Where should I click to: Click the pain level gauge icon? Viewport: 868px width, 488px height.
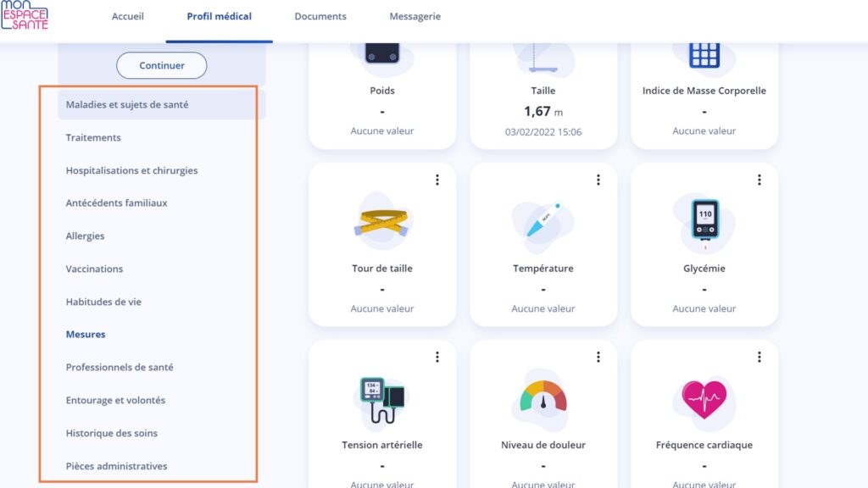point(543,396)
